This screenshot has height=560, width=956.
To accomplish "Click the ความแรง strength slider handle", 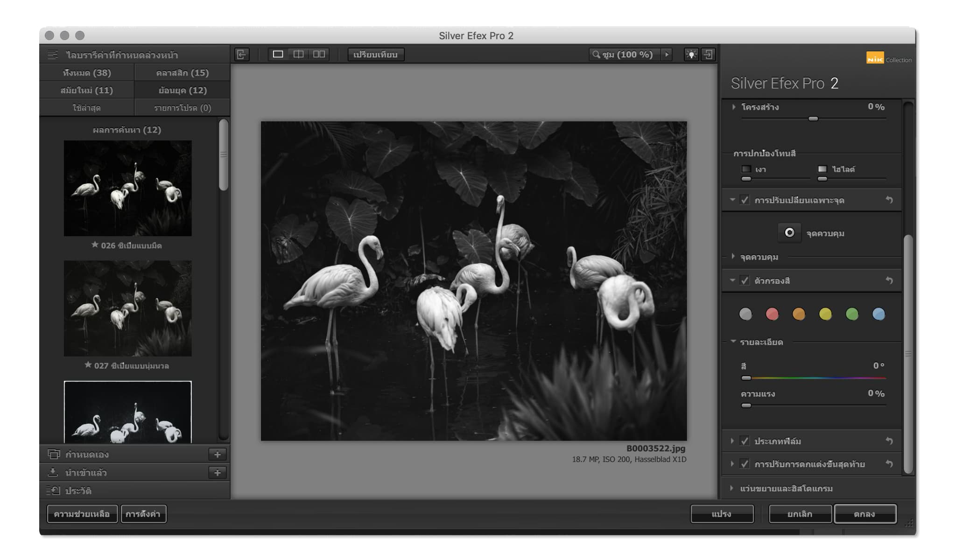I will click(746, 406).
